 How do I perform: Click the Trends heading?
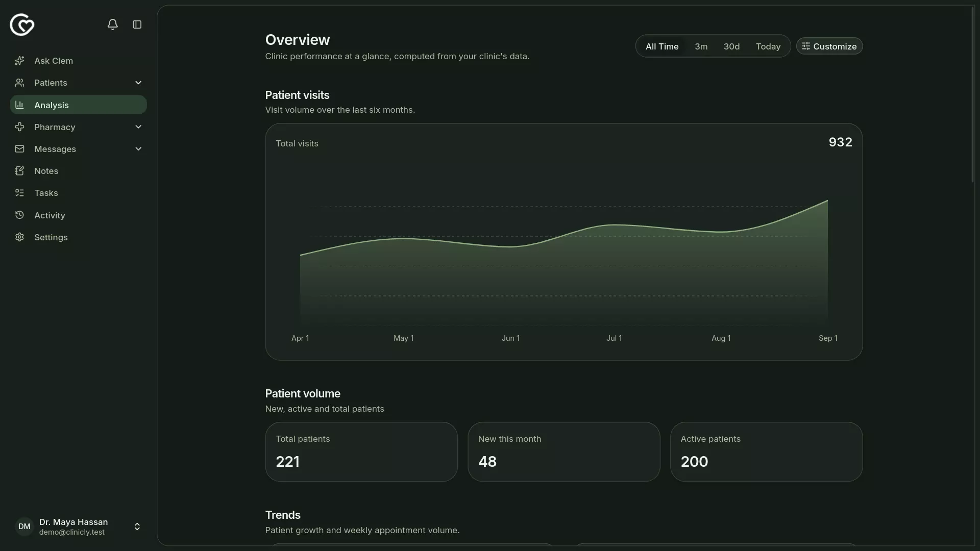coord(283,515)
